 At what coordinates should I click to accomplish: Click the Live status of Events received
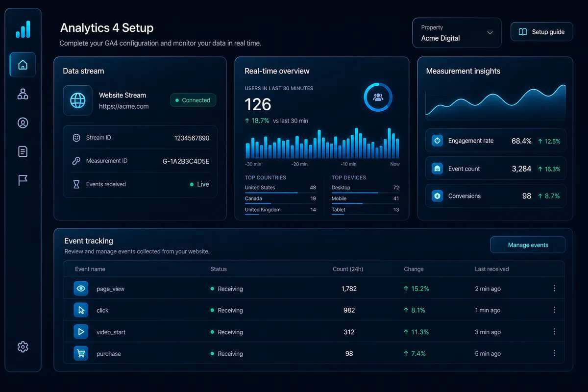[x=199, y=184]
